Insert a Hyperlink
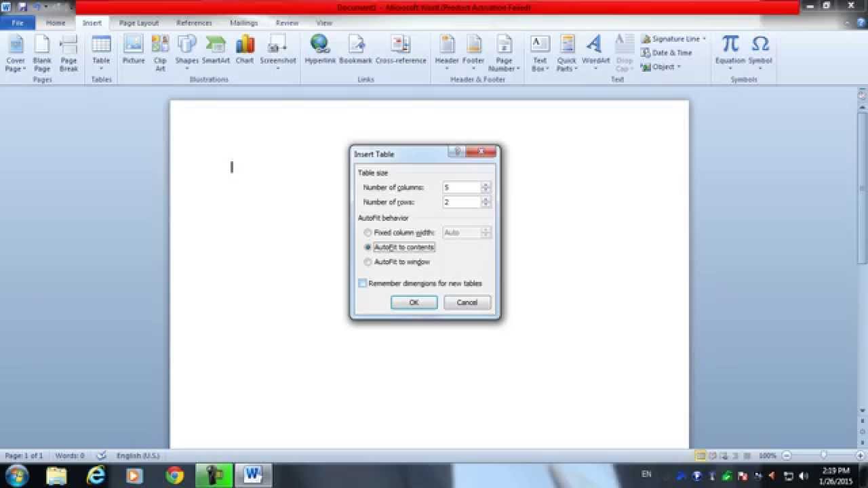The height and width of the screenshot is (488, 868). (320, 51)
